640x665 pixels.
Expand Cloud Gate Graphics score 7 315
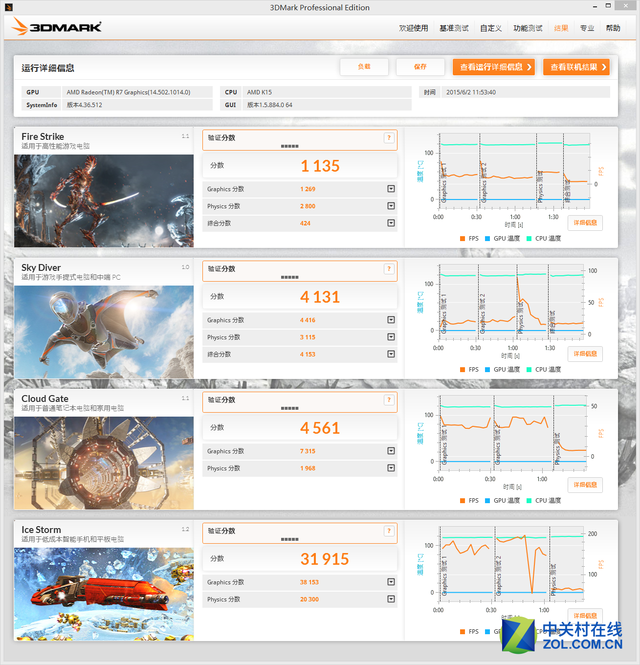[x=391, y=451]
